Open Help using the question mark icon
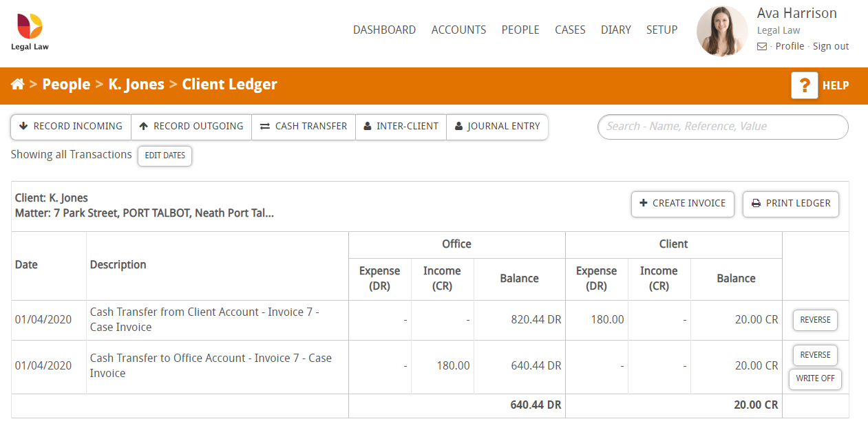The image size is (868, 439). tap(804, 85)
